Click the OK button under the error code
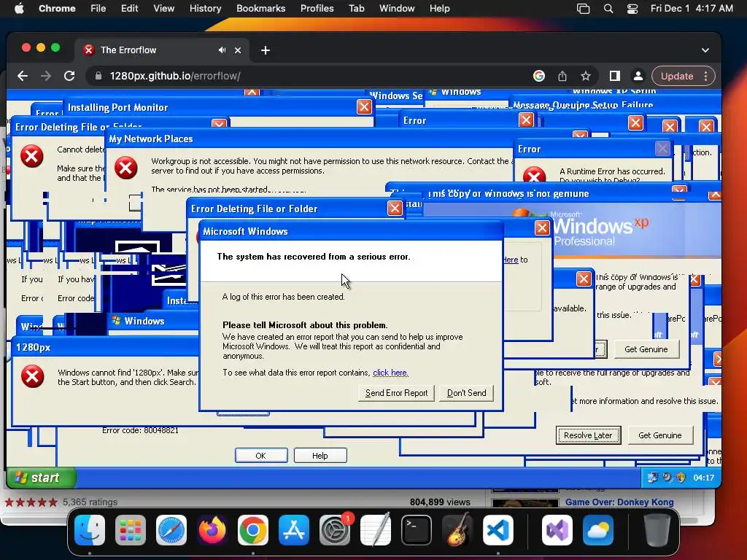This screenshot has width=747, height=560. [x=261, y=456]
